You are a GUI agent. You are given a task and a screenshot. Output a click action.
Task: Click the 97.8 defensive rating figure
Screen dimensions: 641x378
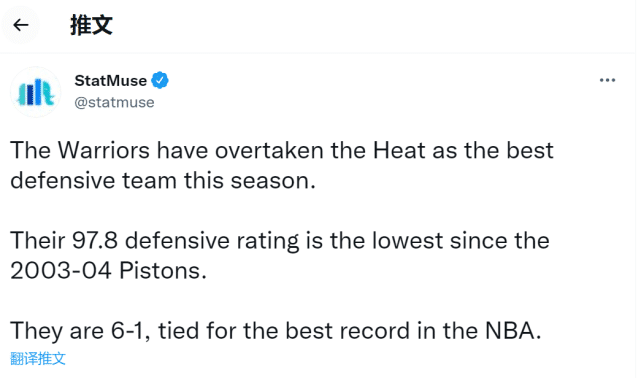95,240
